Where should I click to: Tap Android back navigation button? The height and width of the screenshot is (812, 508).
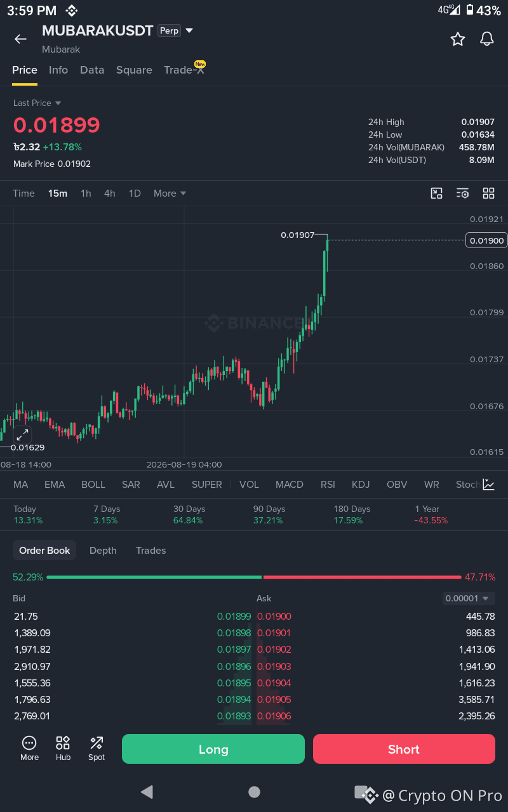click(147, 792)
